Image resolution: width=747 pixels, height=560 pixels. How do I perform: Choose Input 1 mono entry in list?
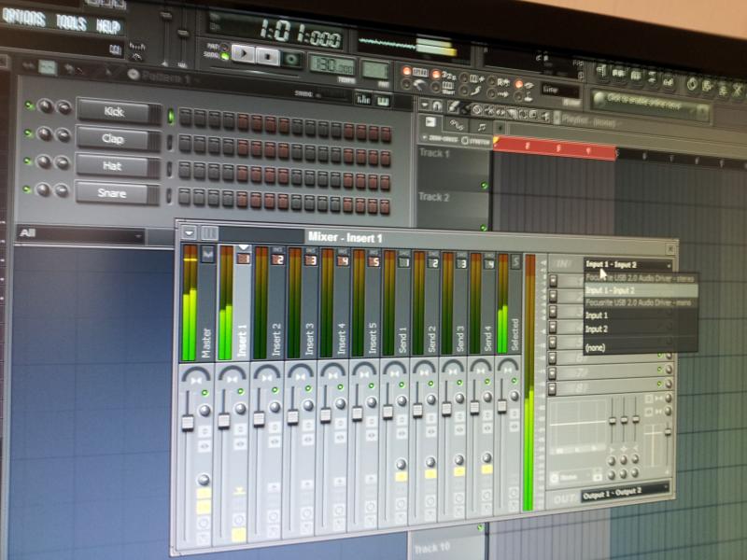641,315
